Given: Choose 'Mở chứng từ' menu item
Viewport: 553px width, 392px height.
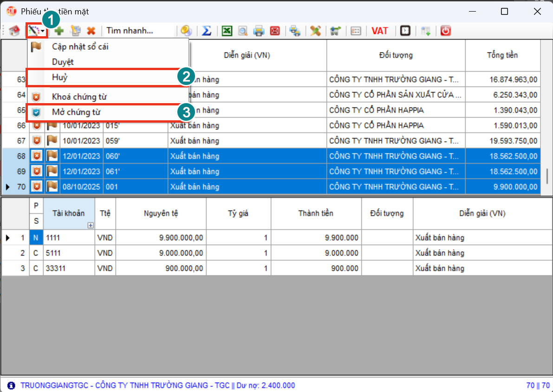Looking at the screenshot, I should pyautogui.click(x=76, y=112).
